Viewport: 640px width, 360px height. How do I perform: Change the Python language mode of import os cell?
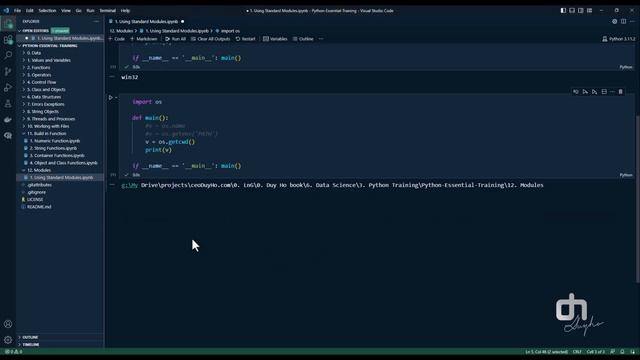(x=626, y=175)
